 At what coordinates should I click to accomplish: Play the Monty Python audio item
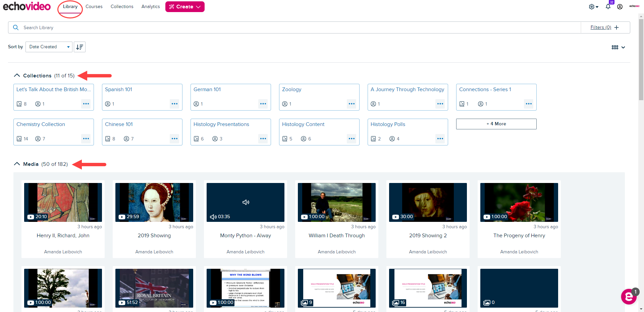coord(246,202)
